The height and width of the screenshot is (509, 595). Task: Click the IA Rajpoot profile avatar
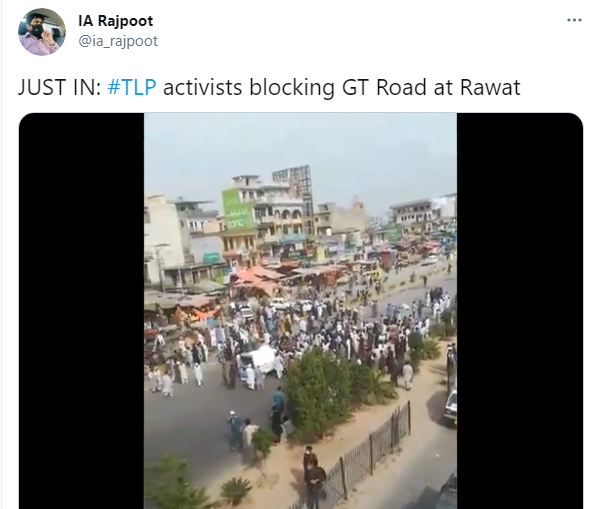(x=42, y=32)
